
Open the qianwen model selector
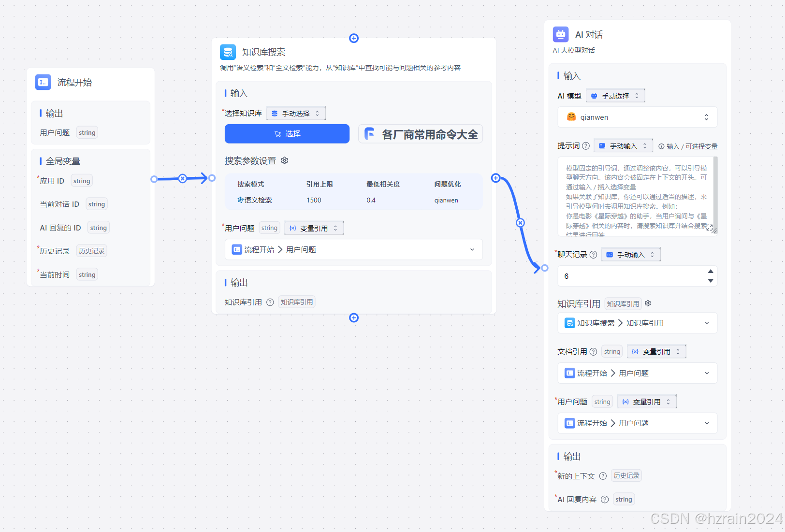(638, 117)
